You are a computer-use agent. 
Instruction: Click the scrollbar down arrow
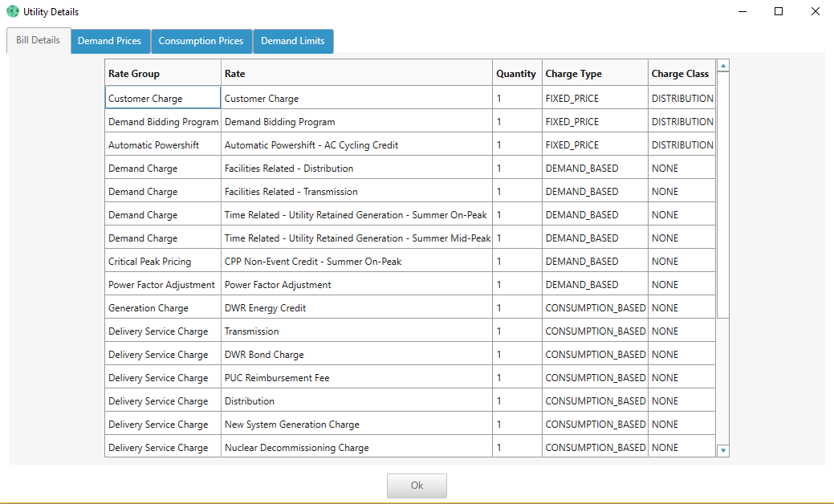click(x=723, y=450)
